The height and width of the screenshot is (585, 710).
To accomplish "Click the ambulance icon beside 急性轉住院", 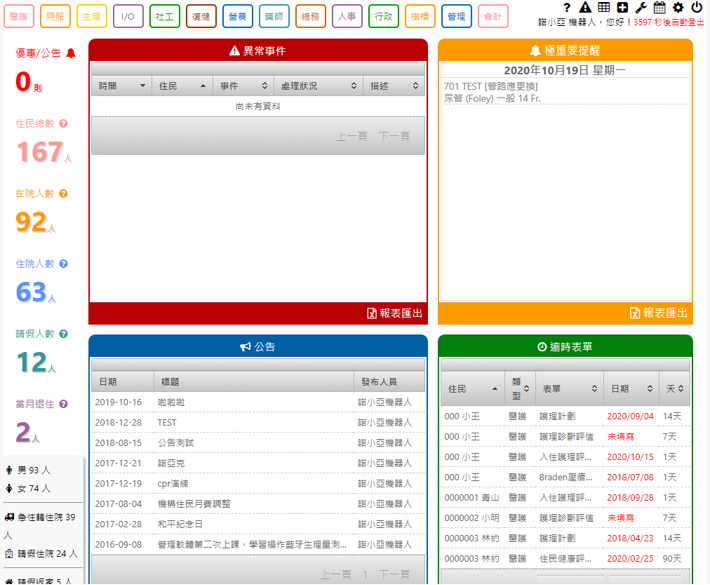I will coord(9,517).
